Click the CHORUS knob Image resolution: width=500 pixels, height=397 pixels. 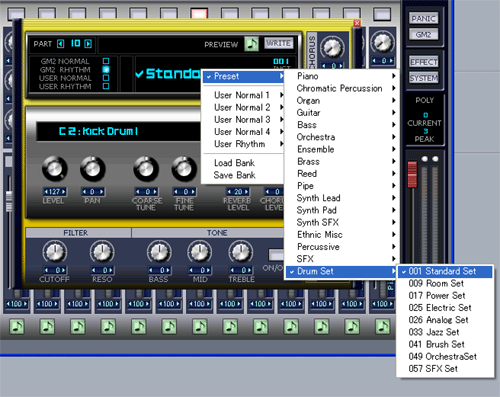pyautogui.click(x=332, y=48)
